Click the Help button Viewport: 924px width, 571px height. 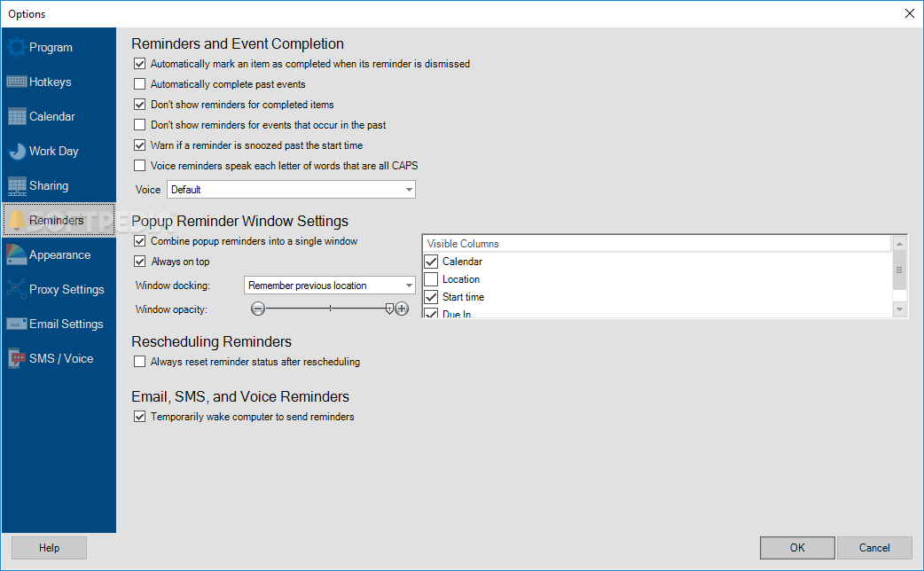tap(49, 548)
